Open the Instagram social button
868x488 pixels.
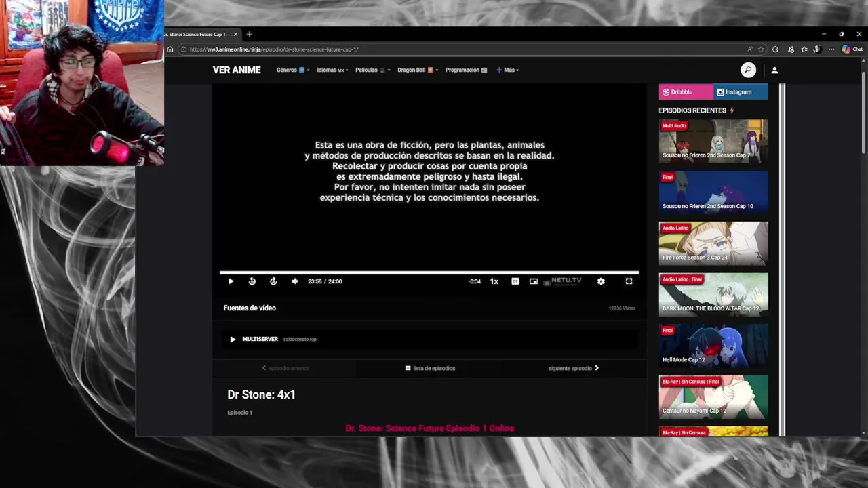click(741, 92)
